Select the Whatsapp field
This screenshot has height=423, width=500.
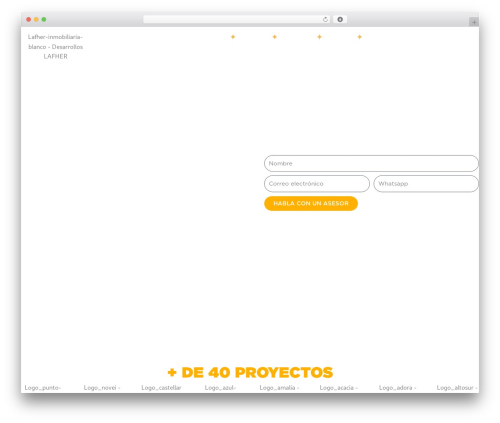[x=426, y=184]
